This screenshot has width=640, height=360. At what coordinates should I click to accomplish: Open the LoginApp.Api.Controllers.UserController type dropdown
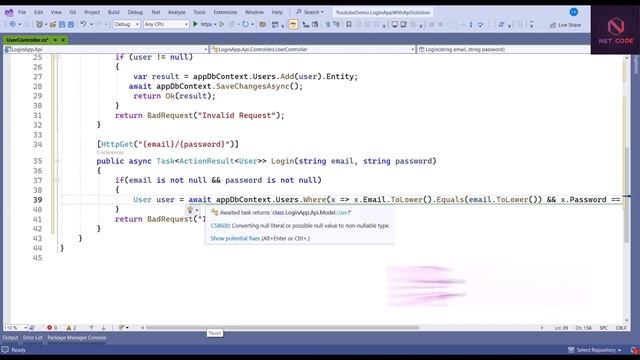[x=313, y=49]
